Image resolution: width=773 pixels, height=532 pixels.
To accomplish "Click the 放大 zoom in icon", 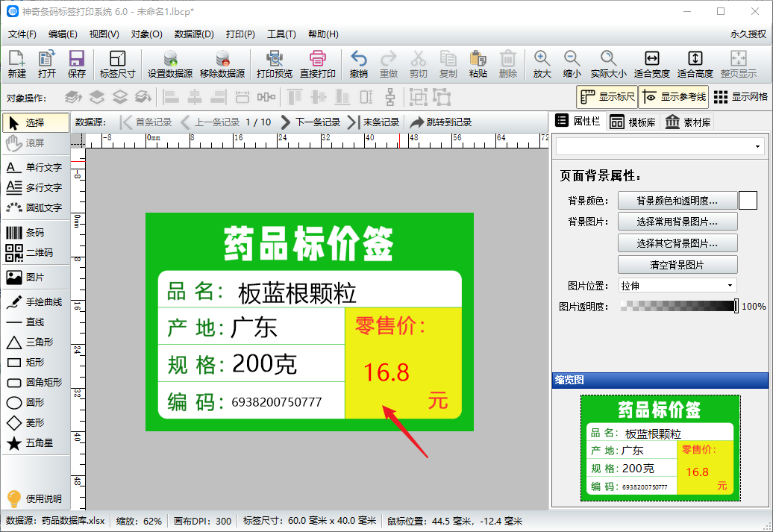I will tap(542, 64).
